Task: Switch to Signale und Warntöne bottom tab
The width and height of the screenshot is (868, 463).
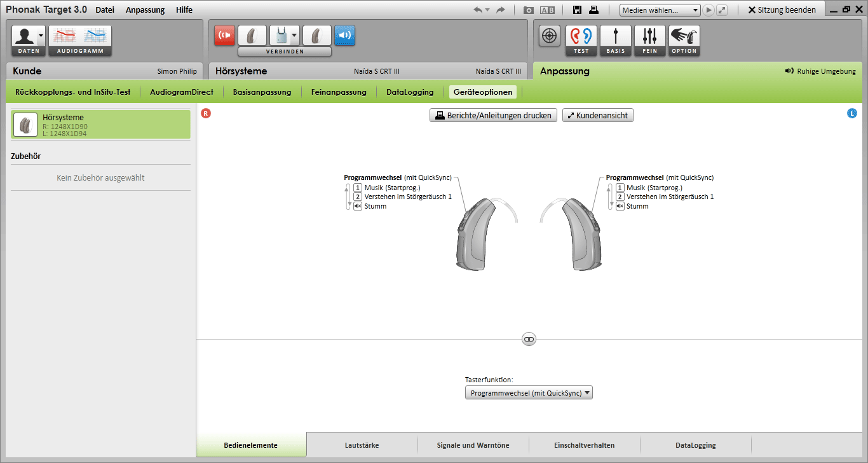Action: click(473, 445)
